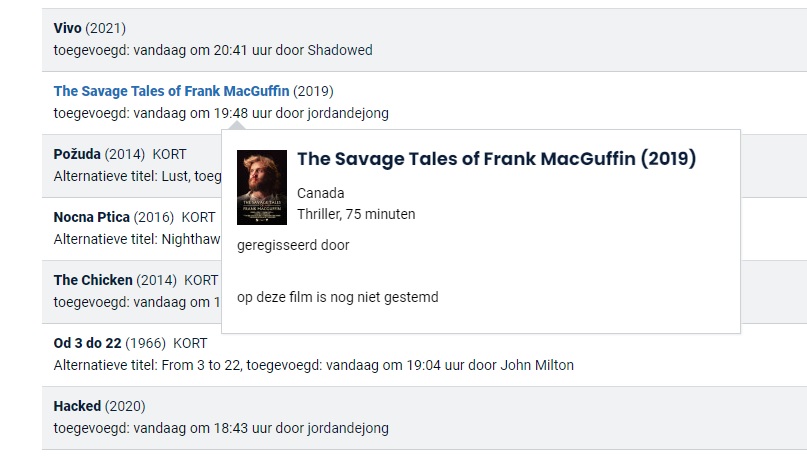Click the KORT label beside The Chicken

(201, 280)
